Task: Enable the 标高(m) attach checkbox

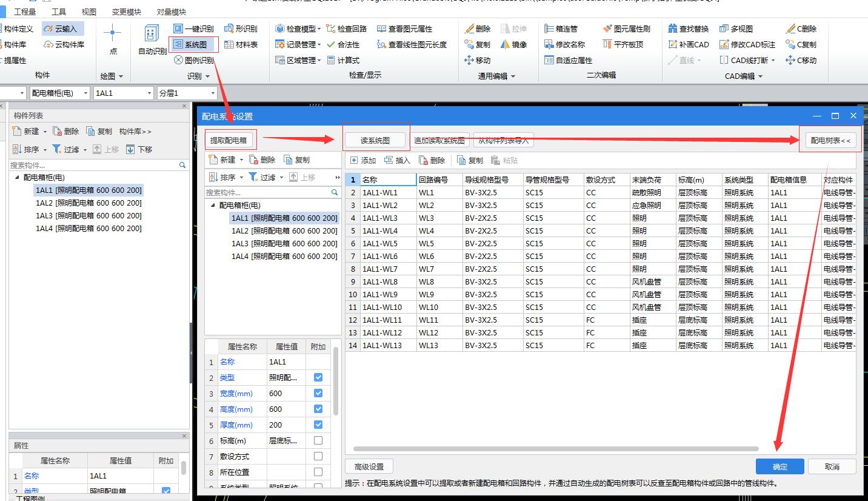Action: click(318, 440)
